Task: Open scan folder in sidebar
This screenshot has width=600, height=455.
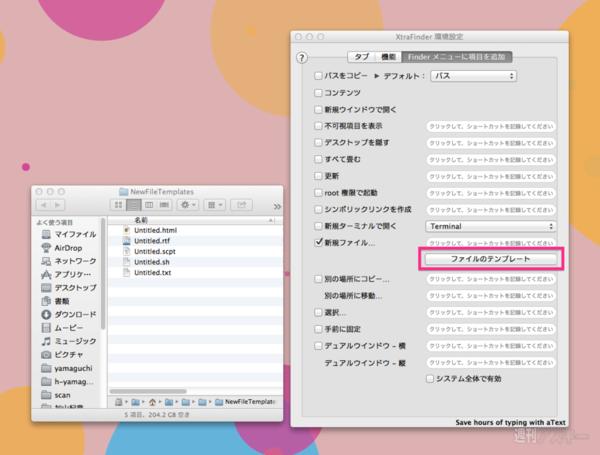Action: click(x=55, y=395)
